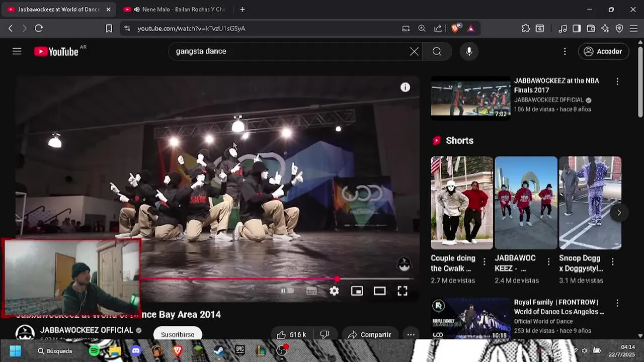Screen dimensions: 644x362
Task: Open the player settings gear
Action: (334, 291)
